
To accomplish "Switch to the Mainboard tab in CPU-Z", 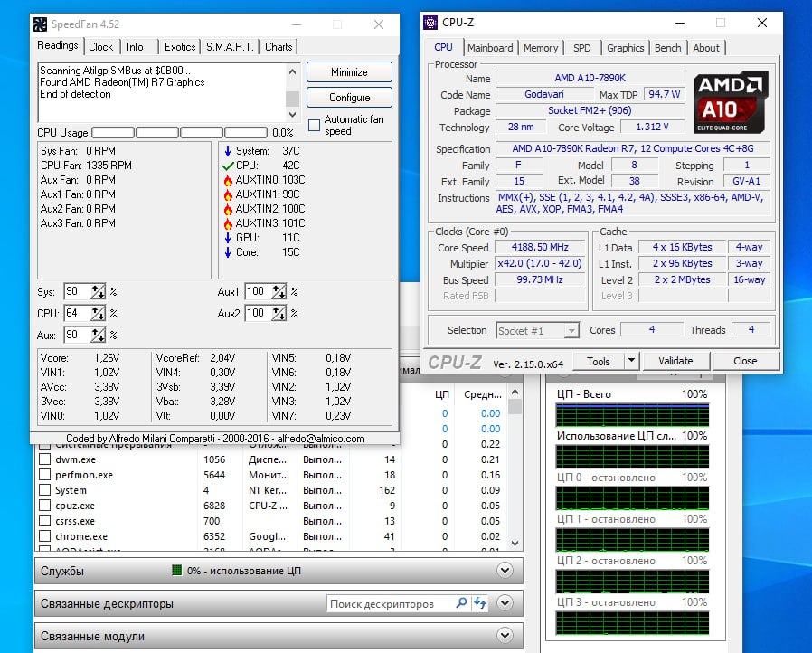I will pos(490,48).
